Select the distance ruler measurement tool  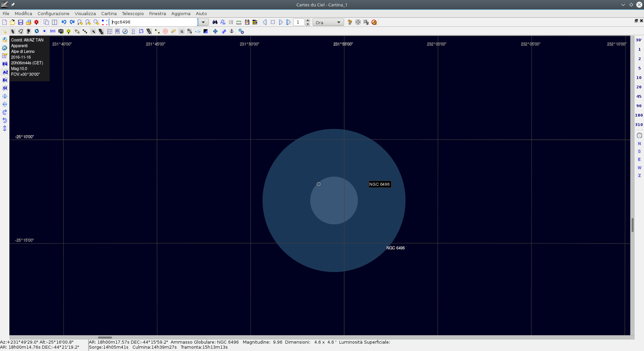point(173,31)
